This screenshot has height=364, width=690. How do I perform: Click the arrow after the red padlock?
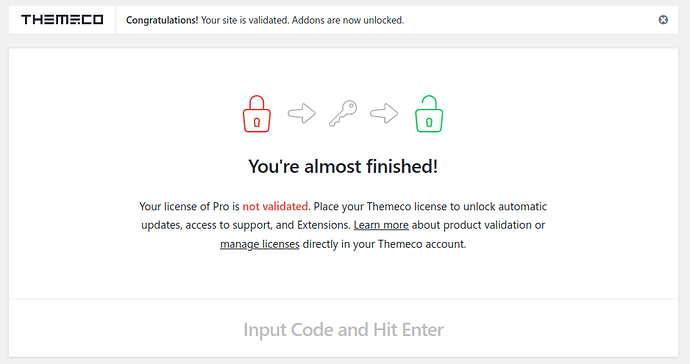(302, 114)
